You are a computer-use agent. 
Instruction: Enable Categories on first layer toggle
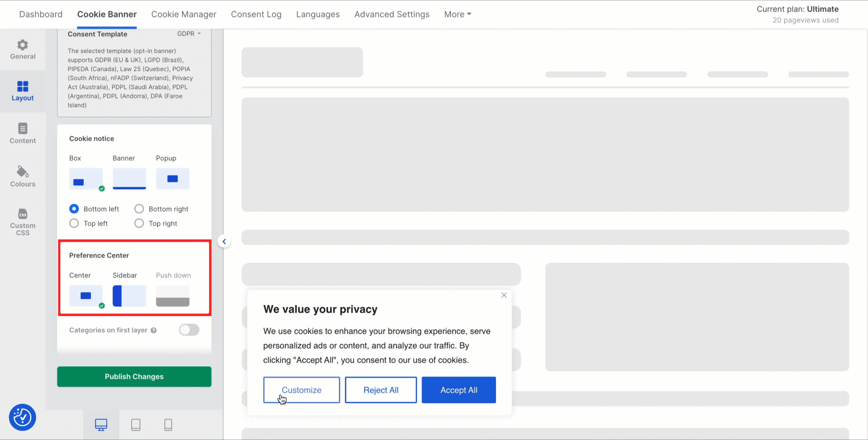[x=189, y=330]
